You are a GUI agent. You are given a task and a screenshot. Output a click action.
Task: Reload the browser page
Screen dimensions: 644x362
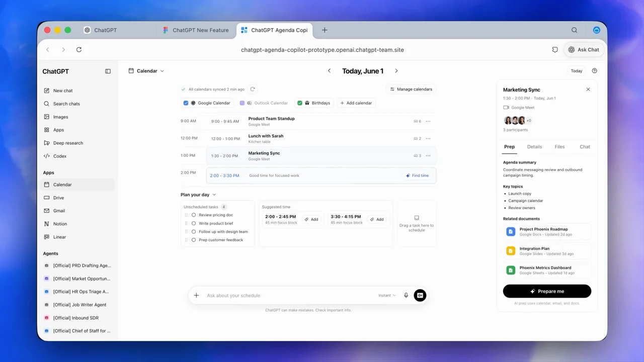point(79,50)
